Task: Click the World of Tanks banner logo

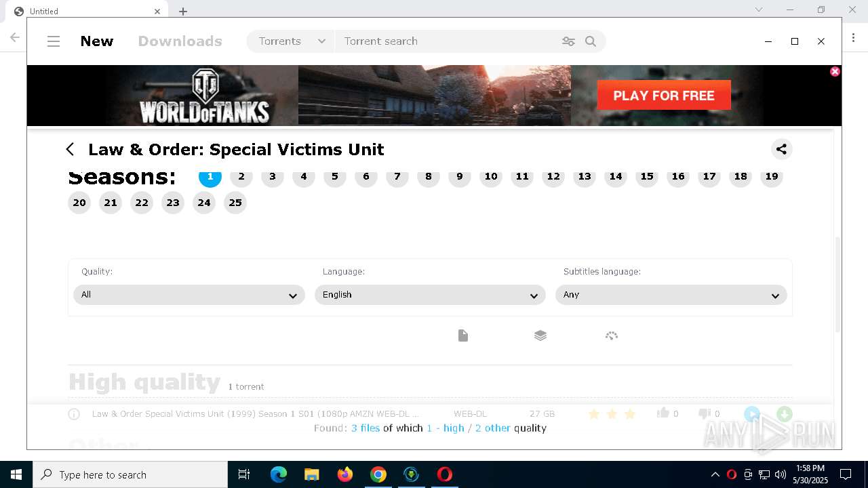Action: point(205,96)
